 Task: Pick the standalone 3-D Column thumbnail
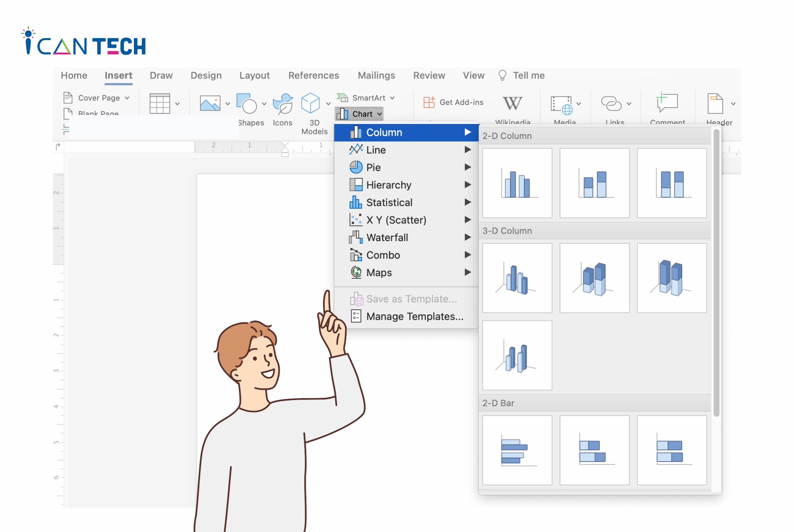click(517, 355)
